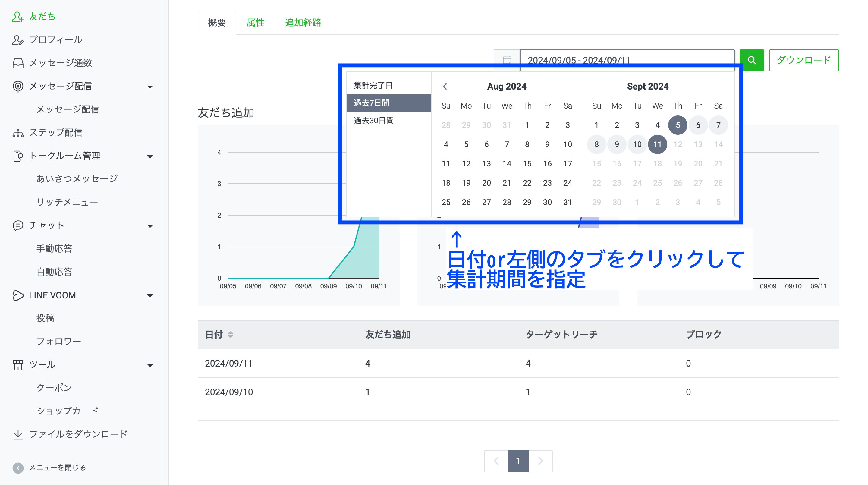This screenshot has width=868, height=485.
Task: Click ファイルをダウンロード download icon item
Action: point(18,434)
